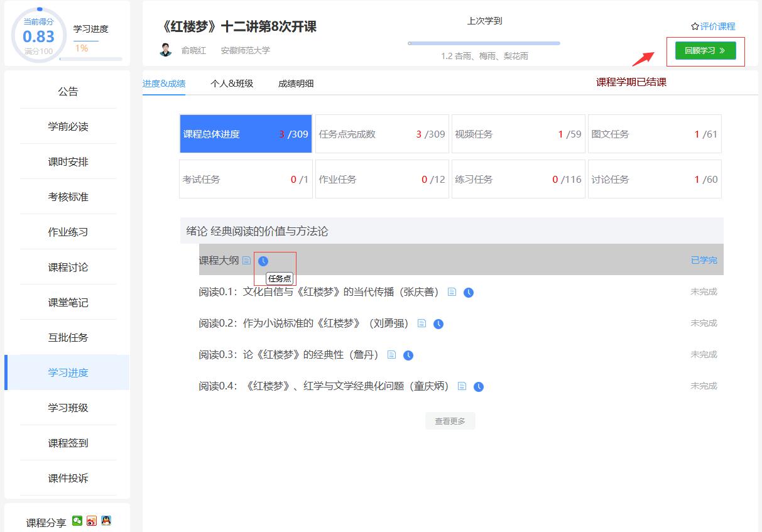Open 学习班级 in the sidebar

(x=68, y=408)
